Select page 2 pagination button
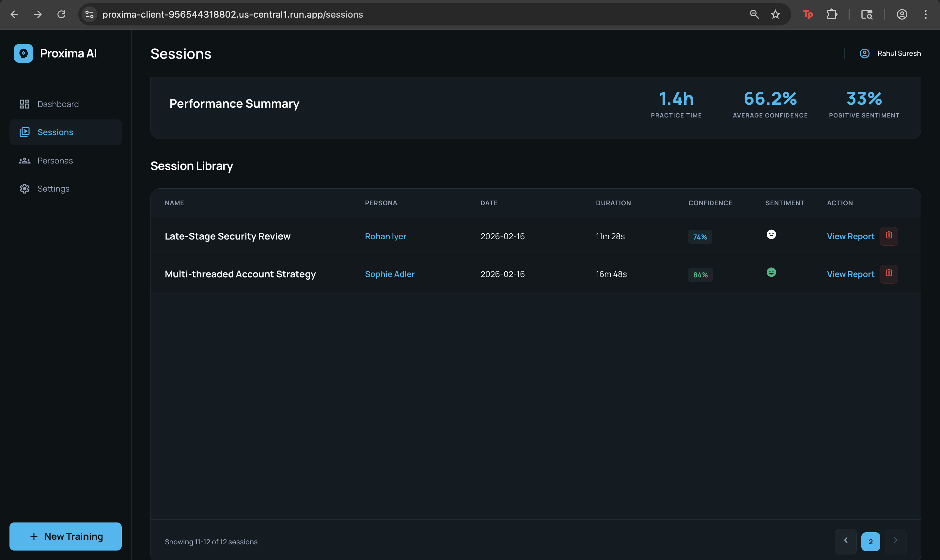The height and width of the screenshot is (560, 940). pos(870,541)
